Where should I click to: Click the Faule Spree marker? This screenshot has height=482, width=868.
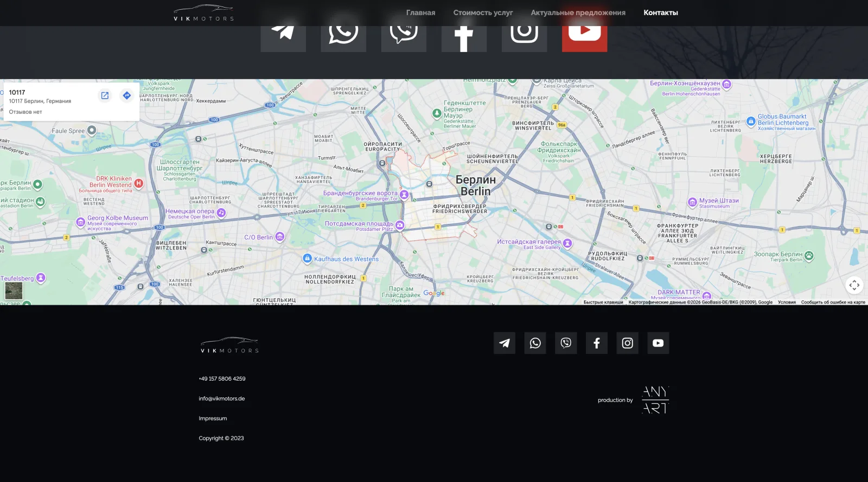tap(92, 130)
